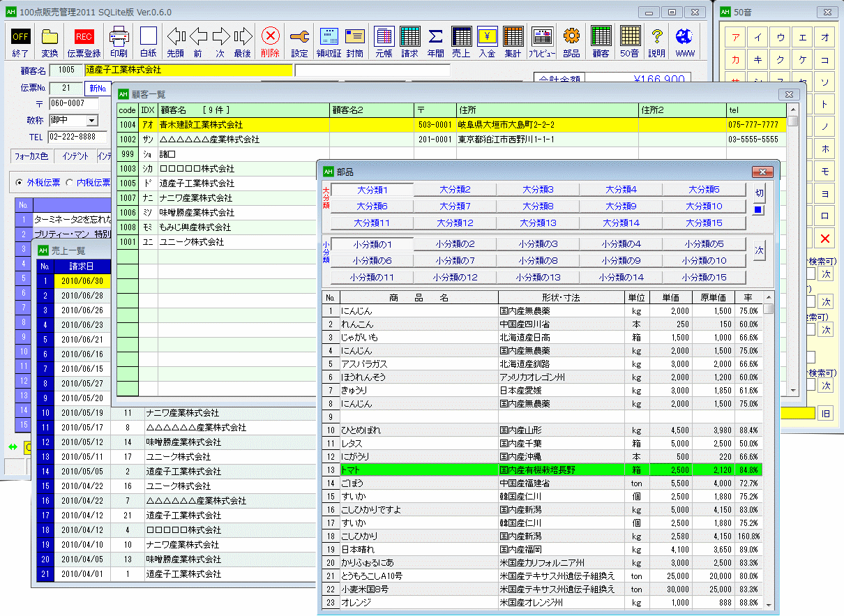Image resolution: width=844 pixels, height=616 pixels.
Task: Select 小分類の10 subcategory tab
Action: [x=704, y=261]
